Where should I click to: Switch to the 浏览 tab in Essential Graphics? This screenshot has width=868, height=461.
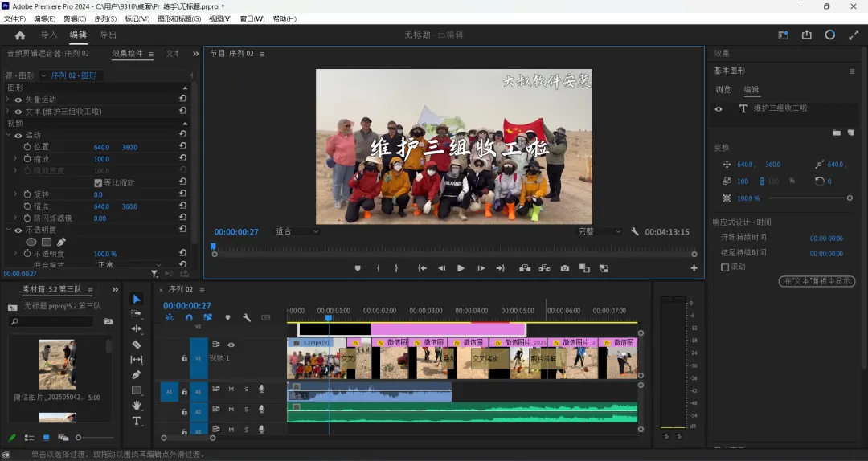pyautogui.click(x=723, y=89)
